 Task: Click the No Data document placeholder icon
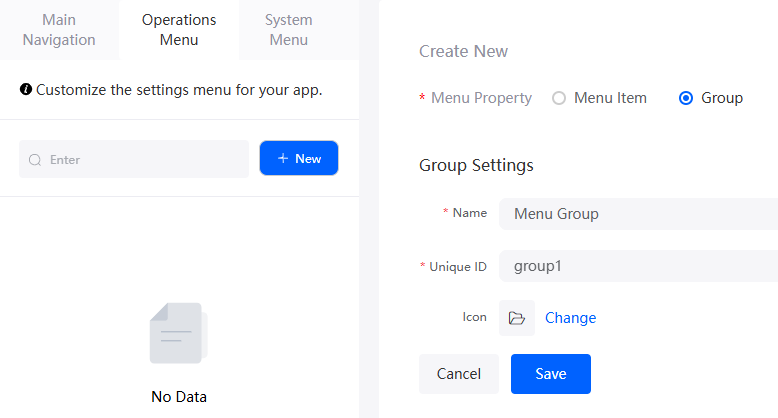(179, 333)
